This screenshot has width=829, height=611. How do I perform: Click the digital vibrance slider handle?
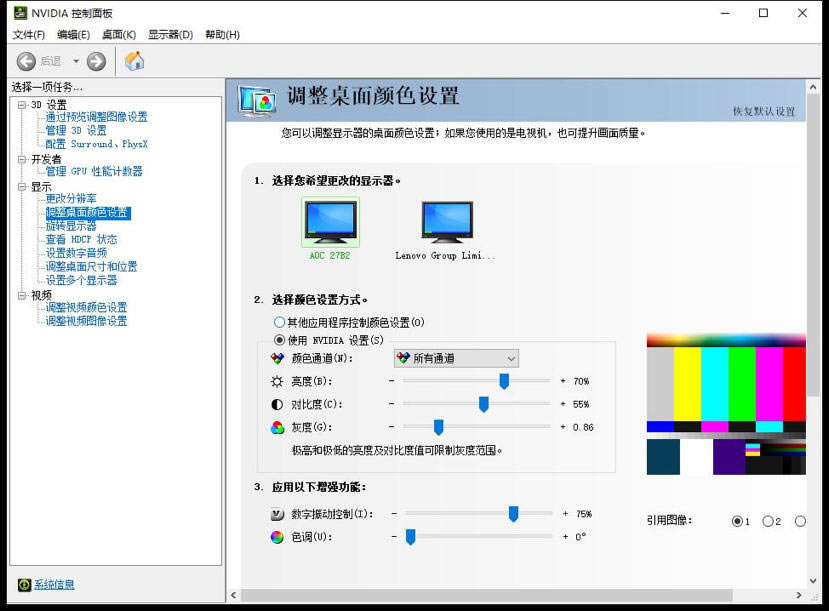[513, 514]
